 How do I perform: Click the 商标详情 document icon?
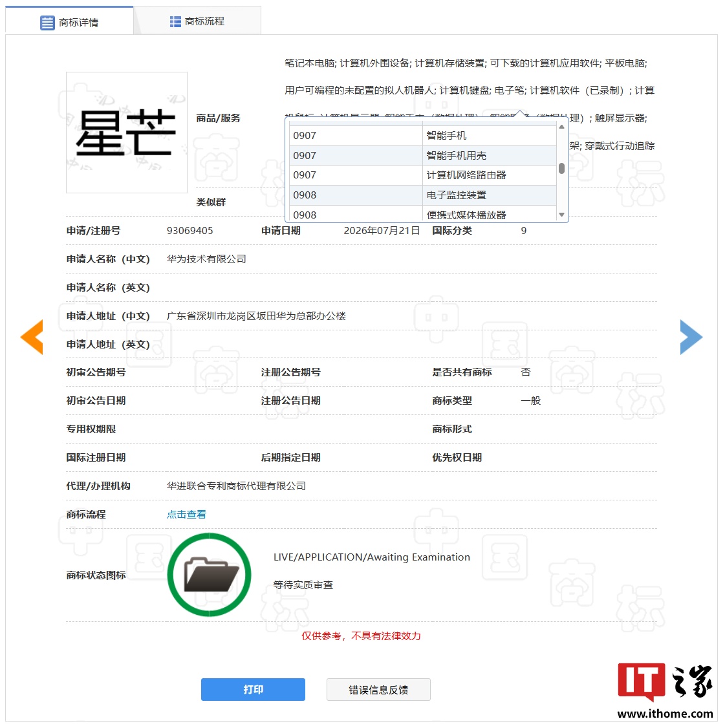47,22
